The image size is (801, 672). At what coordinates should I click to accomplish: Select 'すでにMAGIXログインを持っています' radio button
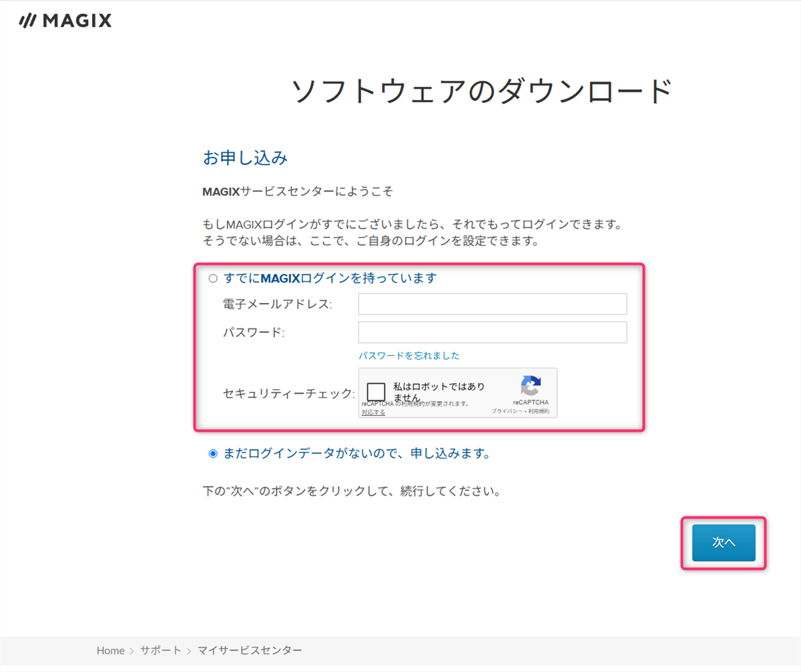213,278
